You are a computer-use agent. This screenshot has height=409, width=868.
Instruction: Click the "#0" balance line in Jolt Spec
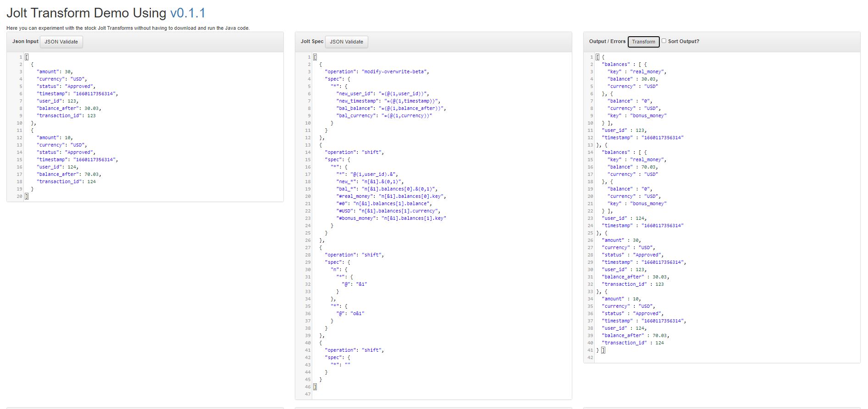[x=384, y=203]
